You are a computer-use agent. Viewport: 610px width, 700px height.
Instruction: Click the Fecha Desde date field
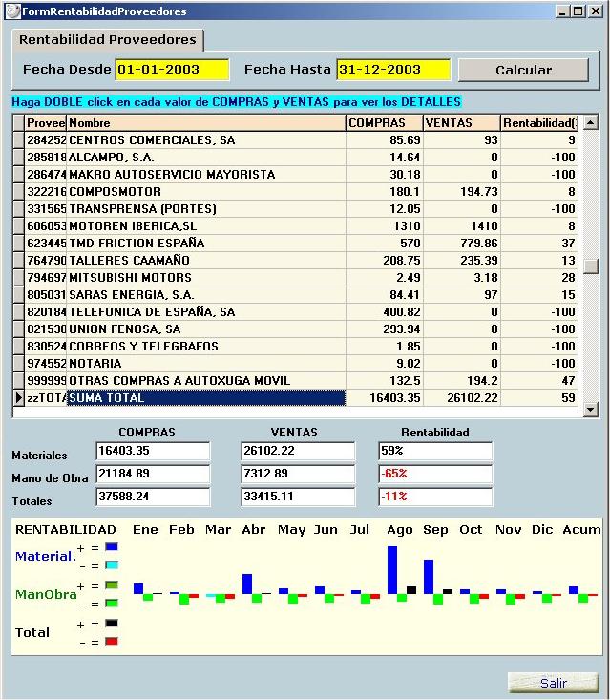pyautogui.click(x=172, y=70)
